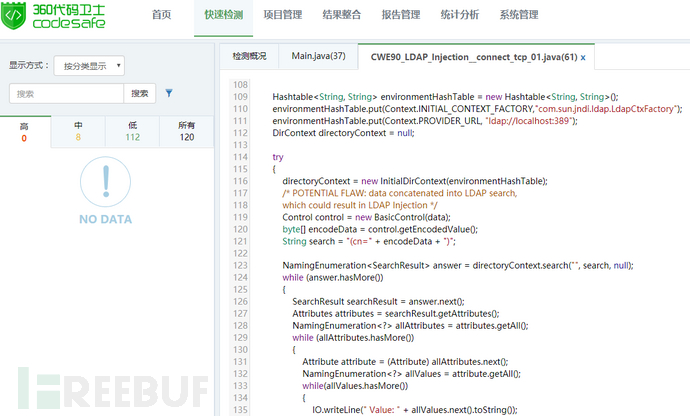Open the 结果整合 menu
The width and height of the screenshot is (690, 416).
point(341,15)
